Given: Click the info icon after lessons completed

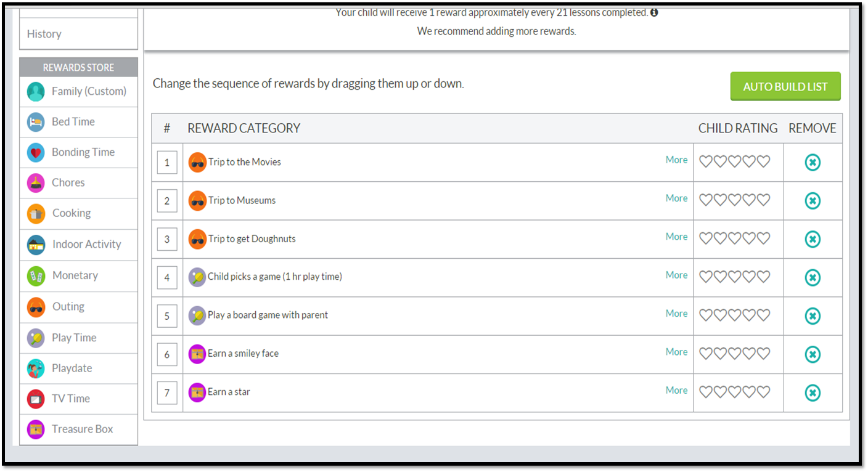Looking at the screenshot, I should point(654,12).
